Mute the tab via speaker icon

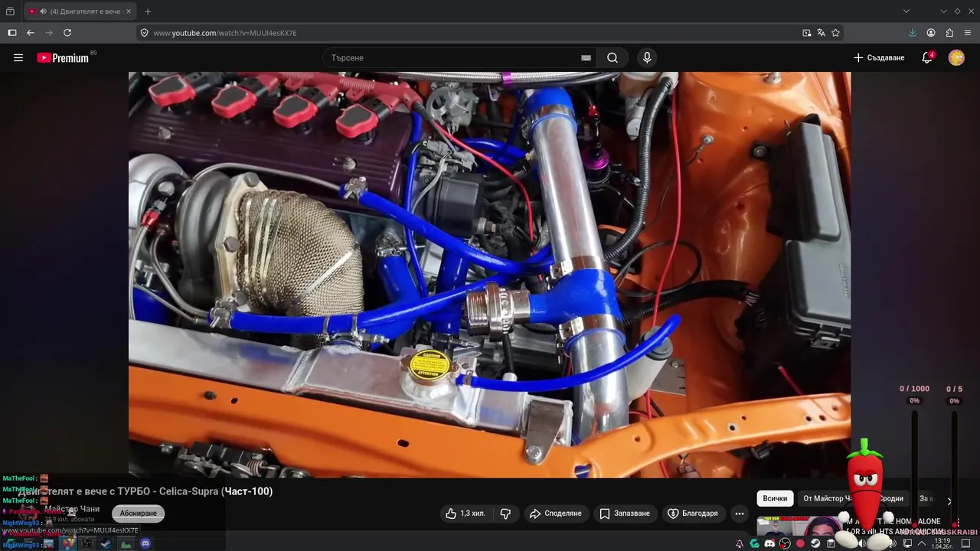(x=43, y=11)
